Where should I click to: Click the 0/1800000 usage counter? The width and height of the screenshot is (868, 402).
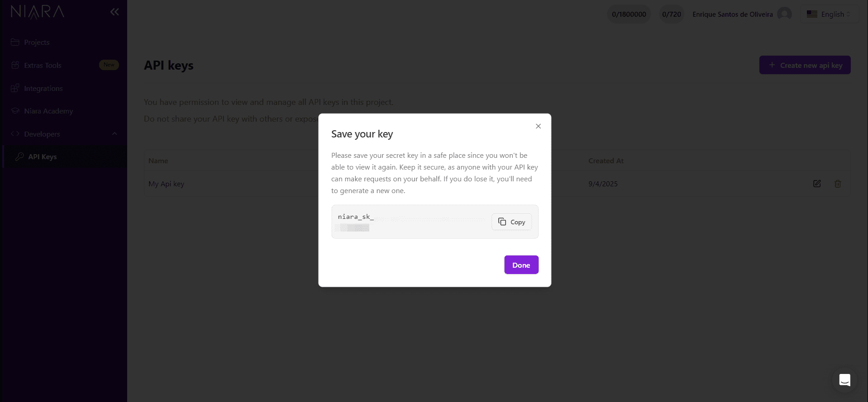pyautogui.click(x=629, y=14)
